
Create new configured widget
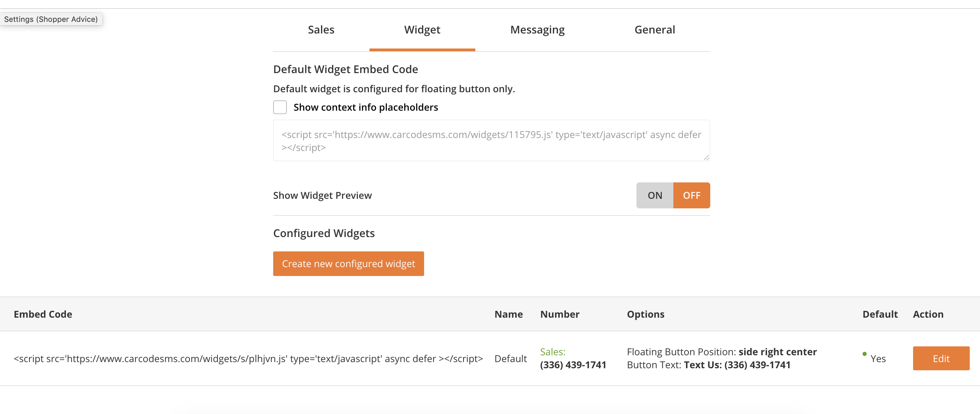pos(348,263)
